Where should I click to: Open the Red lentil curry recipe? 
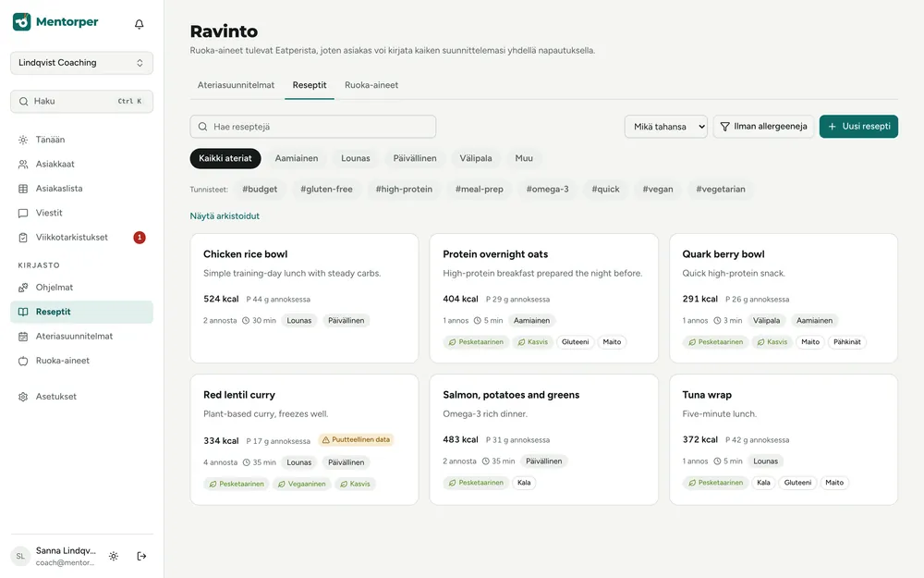point(304,439)
